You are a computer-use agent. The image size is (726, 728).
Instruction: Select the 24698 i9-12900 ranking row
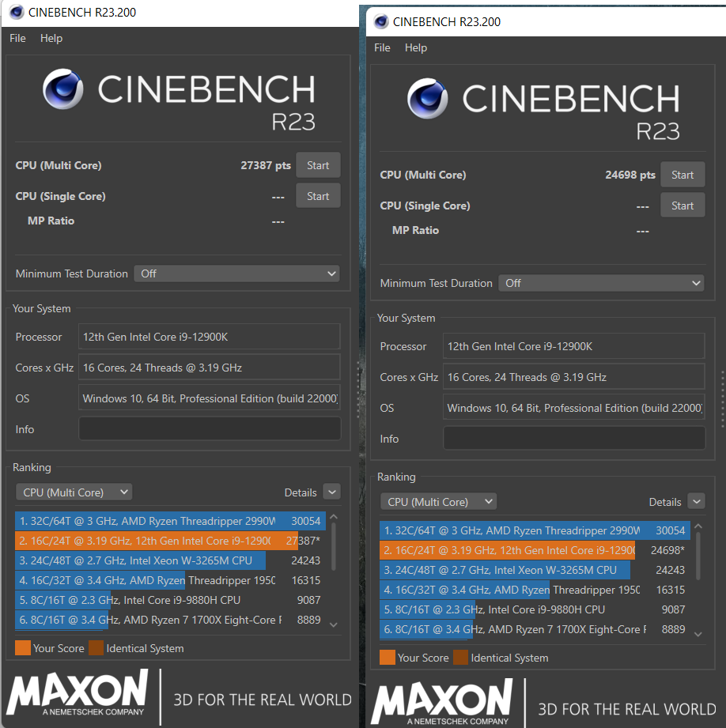535,550
